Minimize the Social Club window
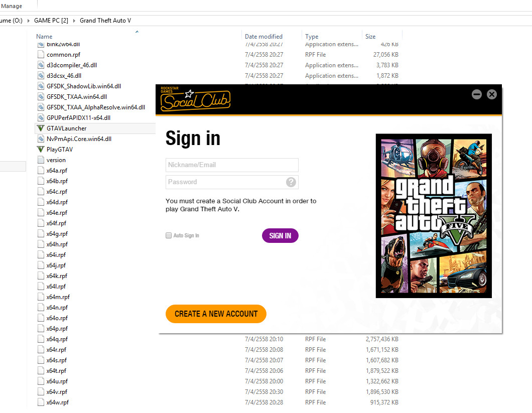Image resolution: width=532 pixels, height=413 pixels. pyautogui.click(x=477, y=94)
